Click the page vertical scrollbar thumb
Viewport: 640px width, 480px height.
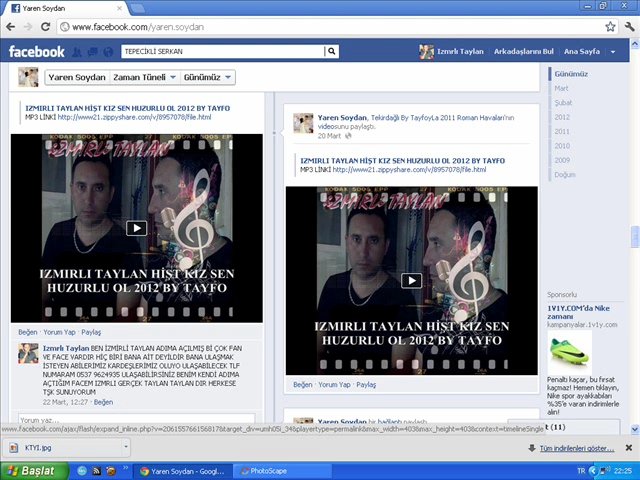pyautogui.click(x=635, y=237)
